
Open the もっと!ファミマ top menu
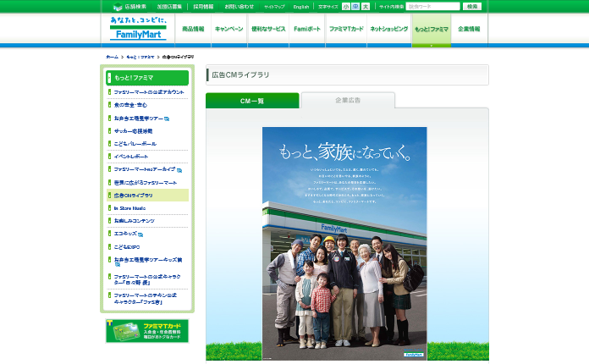(432, 29)
